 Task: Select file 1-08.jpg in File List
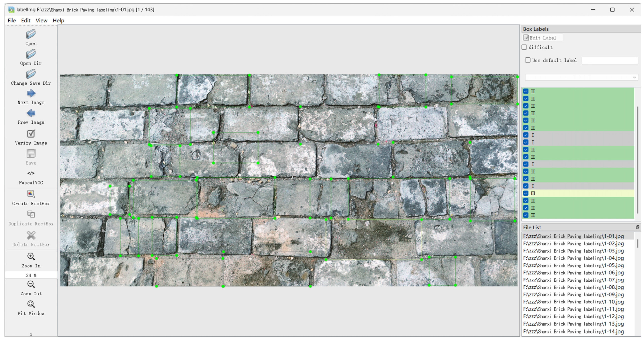[578, 287]
